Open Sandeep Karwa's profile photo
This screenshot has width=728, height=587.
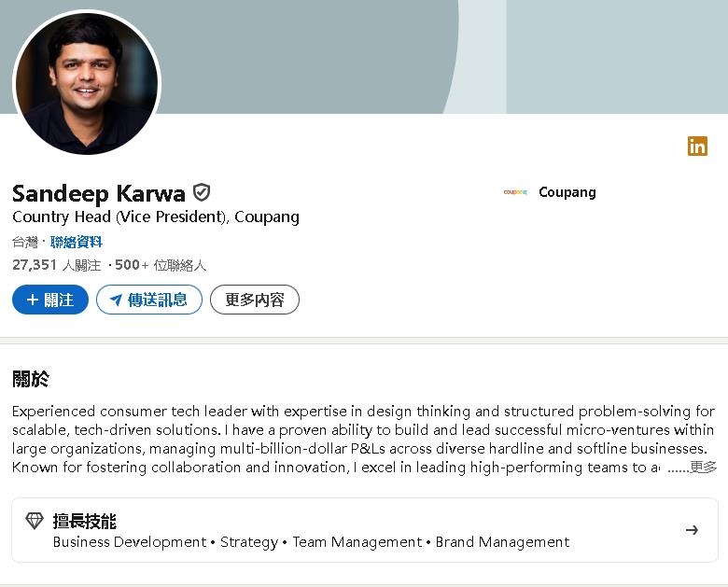point(87,83)
